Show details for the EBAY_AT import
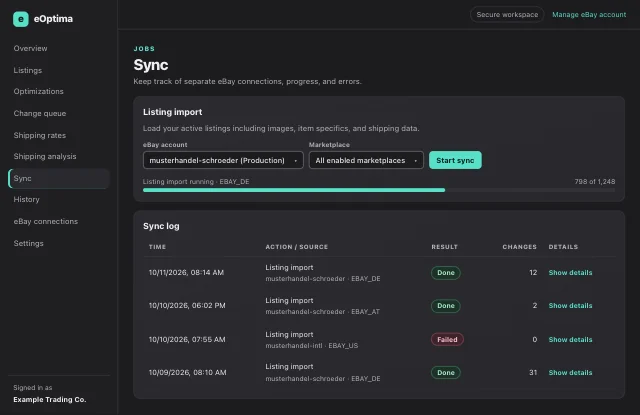Viewport: 640px width, 415px height. tap(570, 306)
